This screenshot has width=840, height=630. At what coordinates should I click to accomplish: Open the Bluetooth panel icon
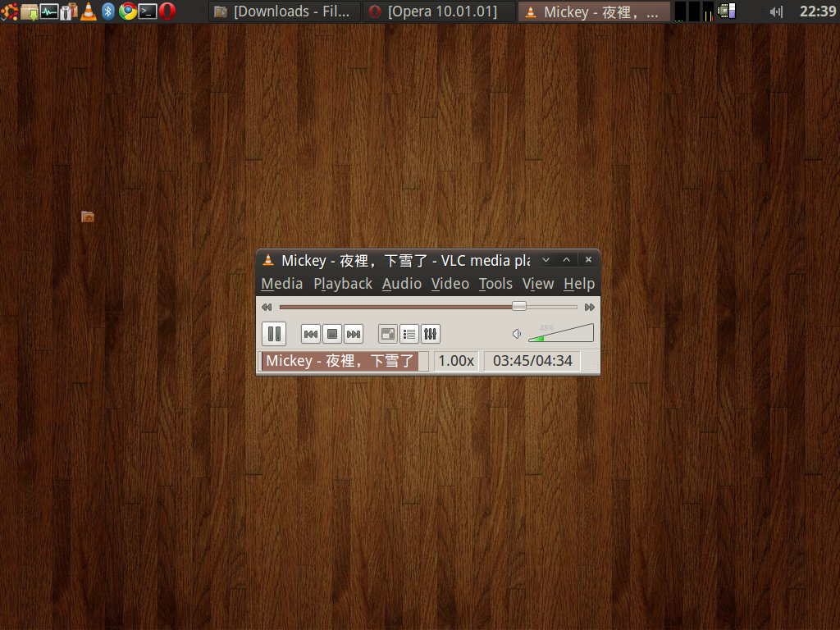(x=108, y=11)
